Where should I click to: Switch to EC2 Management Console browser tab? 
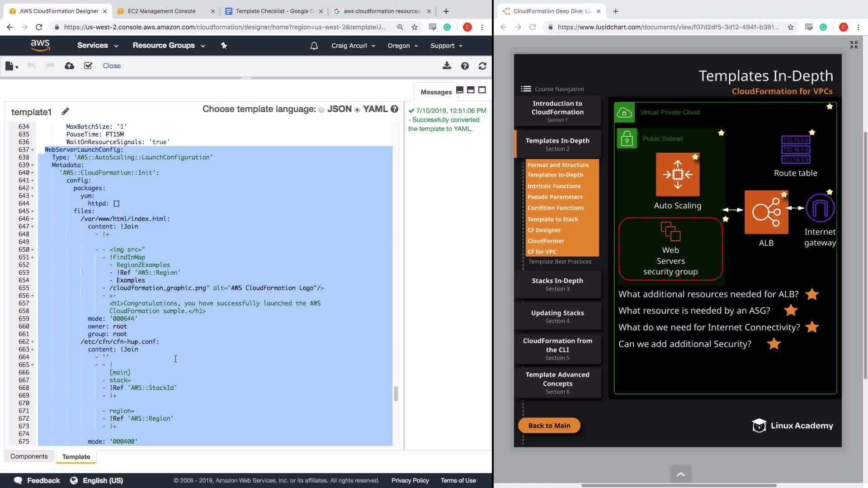161,11
